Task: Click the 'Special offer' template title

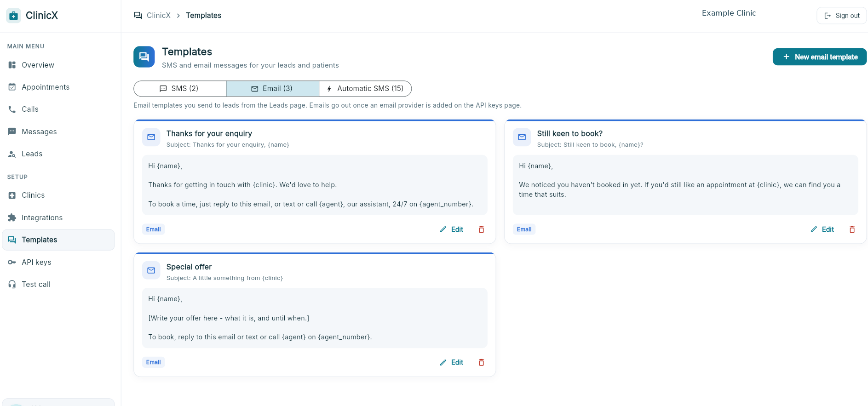Action: 189,267
